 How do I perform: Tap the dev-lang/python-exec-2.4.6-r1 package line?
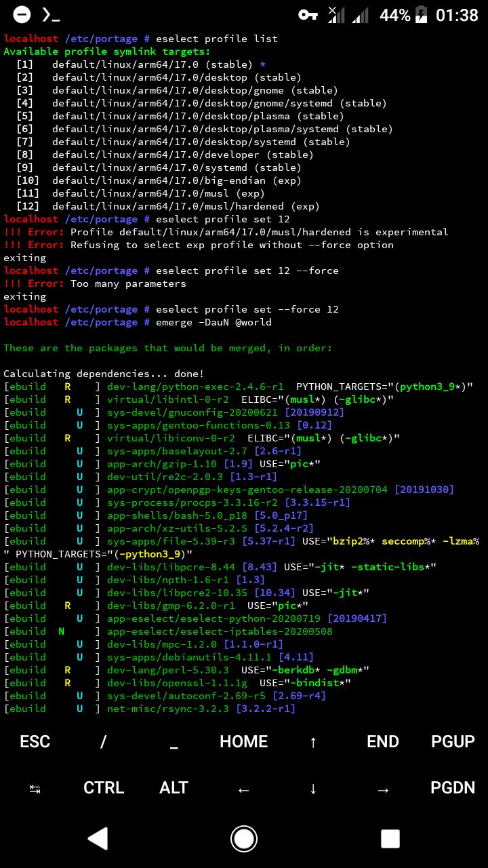pos(239,387)
